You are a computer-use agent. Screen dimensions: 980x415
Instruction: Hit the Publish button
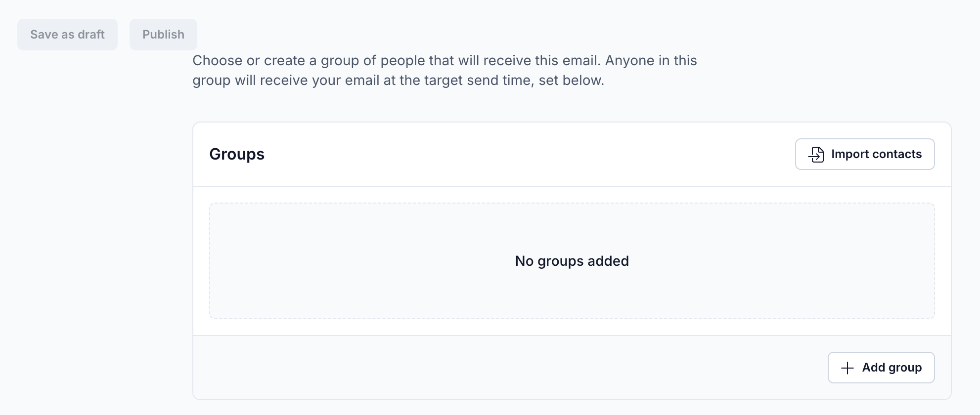coord(163,35)
